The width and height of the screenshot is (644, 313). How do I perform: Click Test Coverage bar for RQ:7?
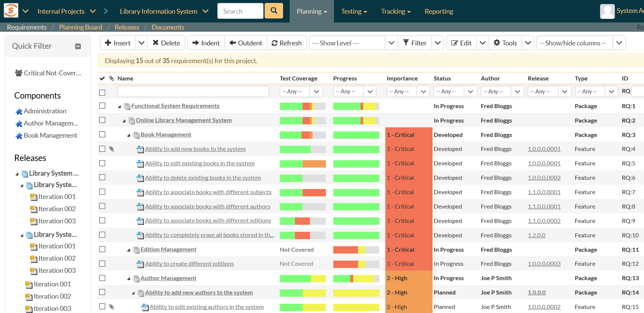pos(303,192)
